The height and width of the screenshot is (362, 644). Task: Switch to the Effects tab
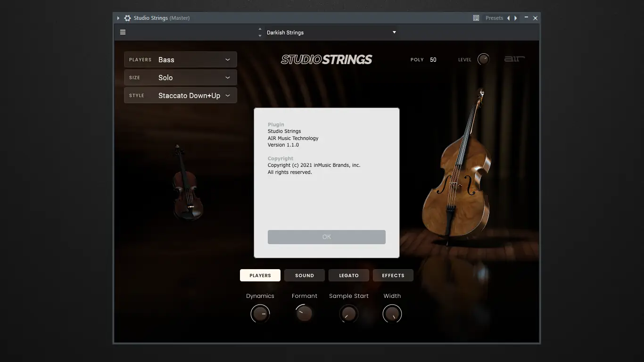click(393, 275)
